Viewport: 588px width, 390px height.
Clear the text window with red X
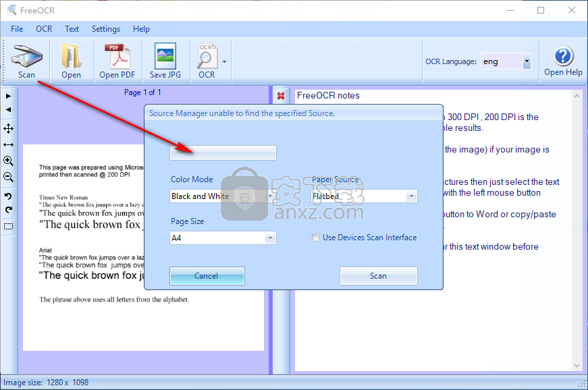click(281, 96)
